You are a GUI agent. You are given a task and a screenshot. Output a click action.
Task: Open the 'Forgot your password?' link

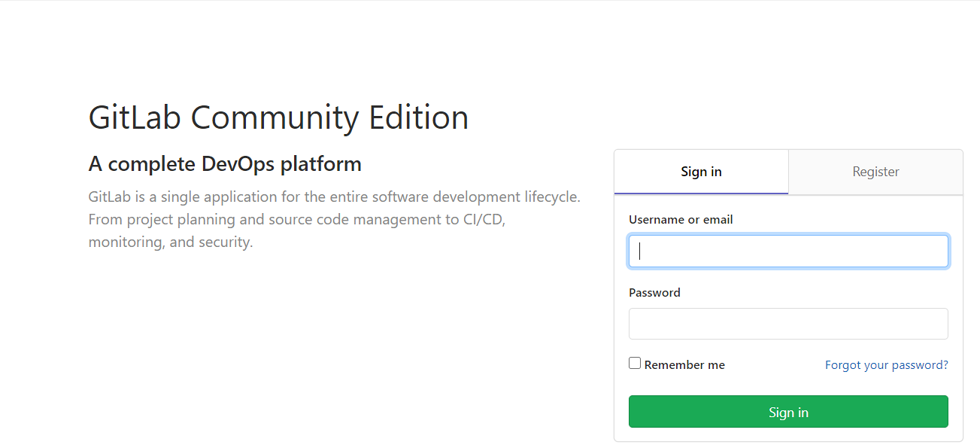coord(886,365)
